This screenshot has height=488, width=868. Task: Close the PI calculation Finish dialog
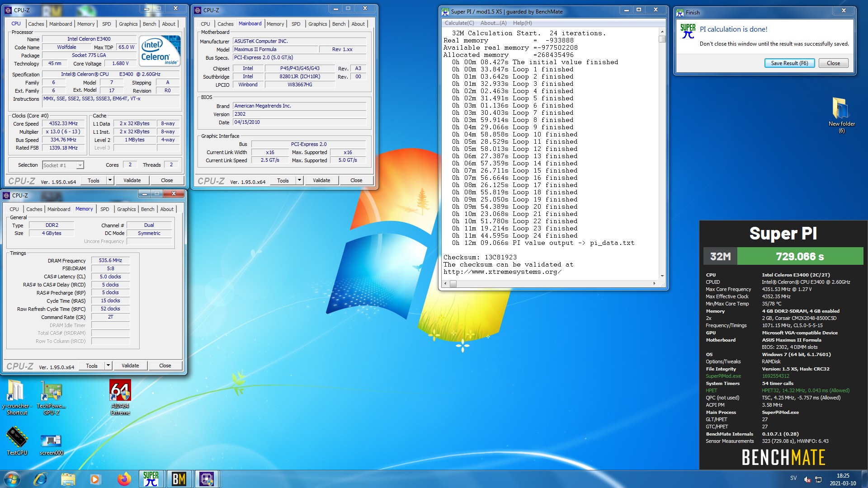[833, 63]
